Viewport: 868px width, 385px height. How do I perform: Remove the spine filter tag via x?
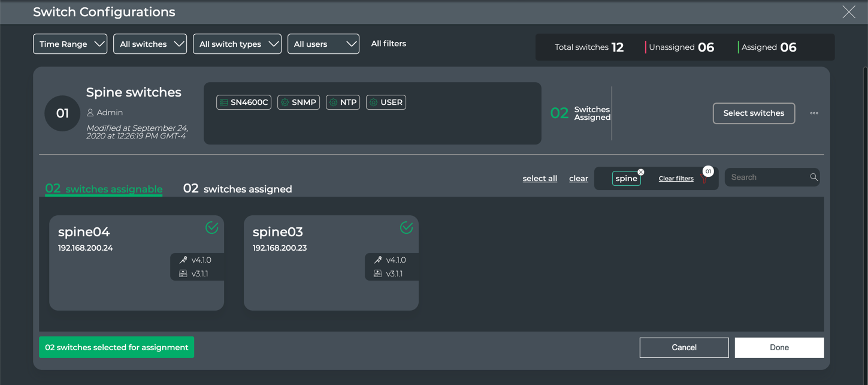(x=640, y=172)
